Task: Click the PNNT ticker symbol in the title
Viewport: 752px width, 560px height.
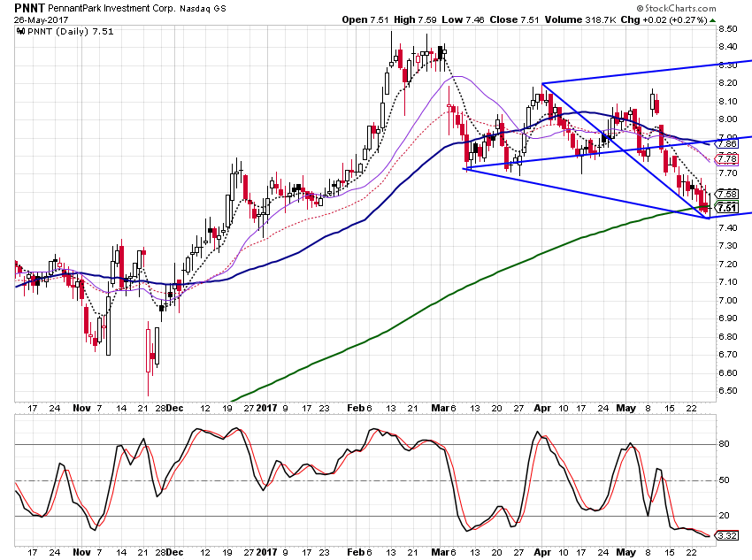Action: pos(30,8)
